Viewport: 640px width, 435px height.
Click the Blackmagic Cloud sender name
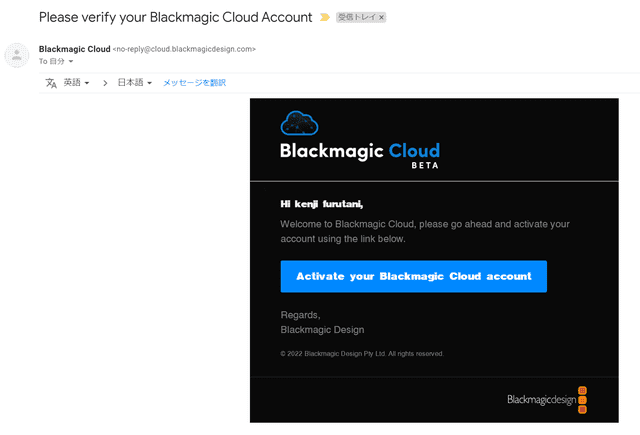[74, 49]
